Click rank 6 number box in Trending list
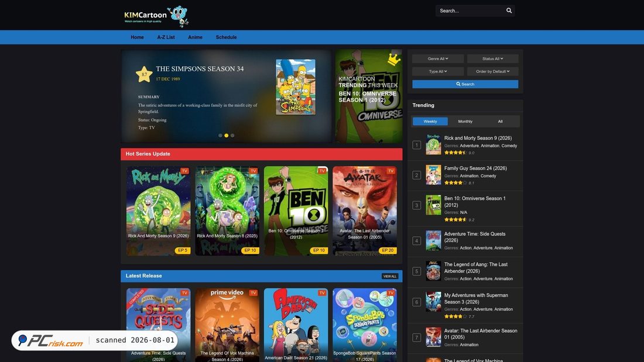Image resolution: width=644 pixels, height=362 pixels. point(416,302)
